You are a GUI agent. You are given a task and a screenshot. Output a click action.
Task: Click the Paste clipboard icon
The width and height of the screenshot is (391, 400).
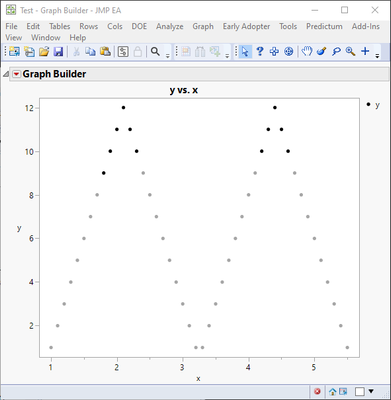(x=105, y=52)
